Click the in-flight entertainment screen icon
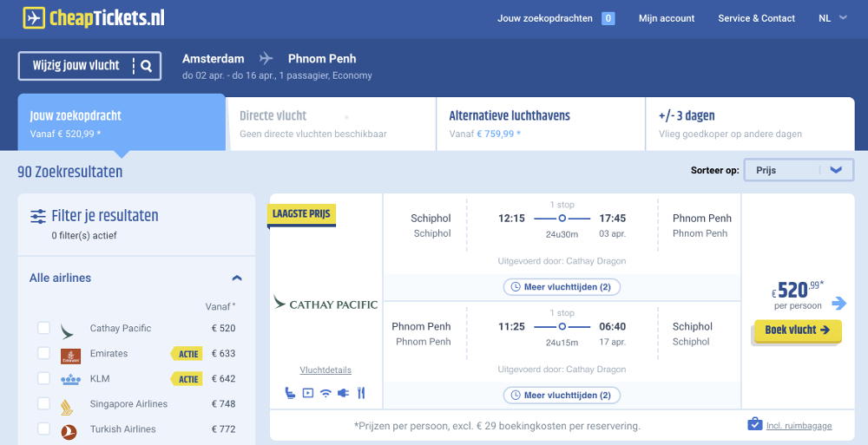 [308, 393]
